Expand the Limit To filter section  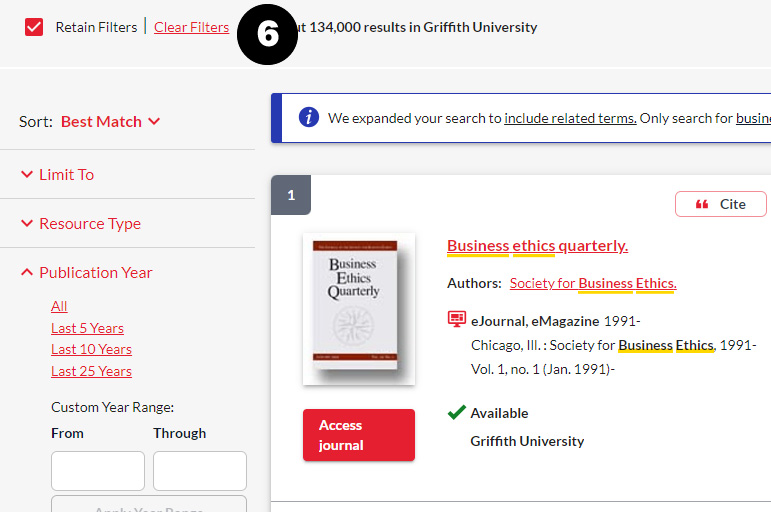pos(66,174)
